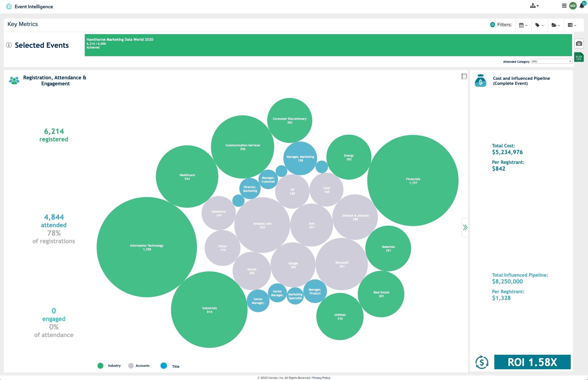Select the Hawthorne Marketing Data World 2020 bar
The image size is (588, 380).
[x=328, y=45]
